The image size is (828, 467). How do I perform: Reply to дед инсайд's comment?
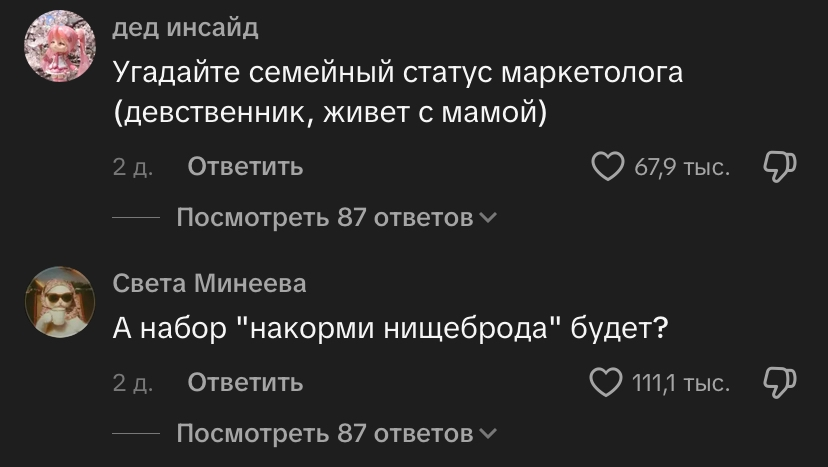pos(245,166)
